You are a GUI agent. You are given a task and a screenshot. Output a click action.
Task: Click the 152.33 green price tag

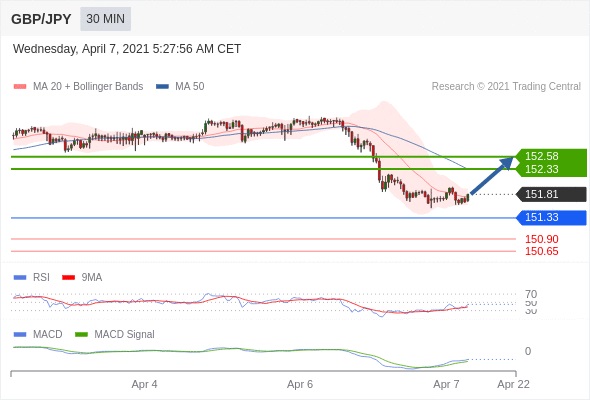551,169
